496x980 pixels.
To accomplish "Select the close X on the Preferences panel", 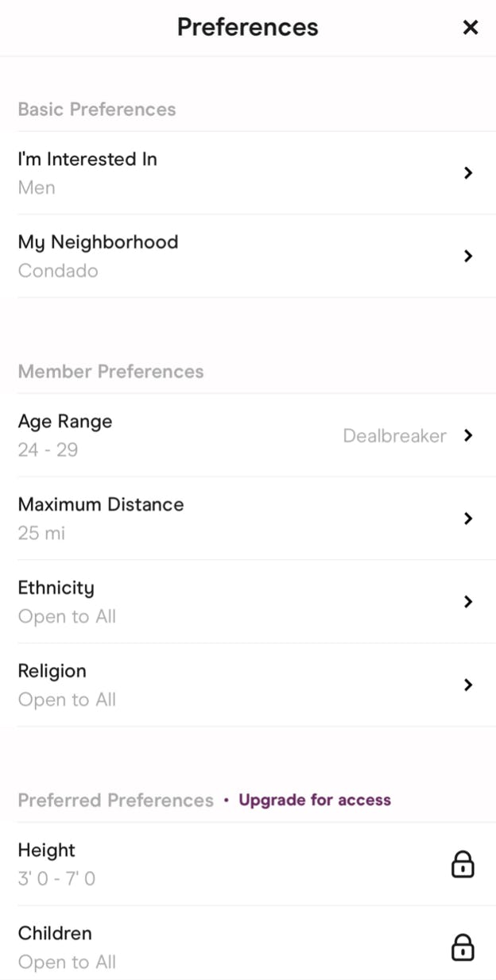I will [471, 27].
